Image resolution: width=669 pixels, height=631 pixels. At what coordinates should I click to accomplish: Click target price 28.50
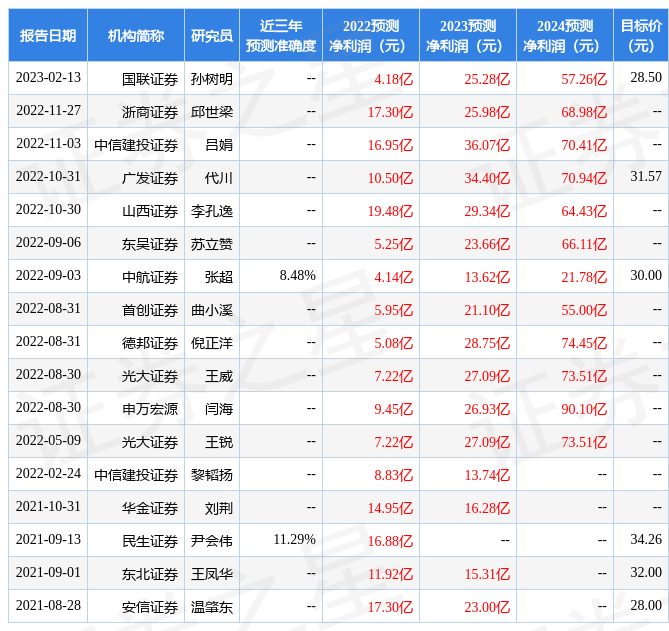point(646,78)
